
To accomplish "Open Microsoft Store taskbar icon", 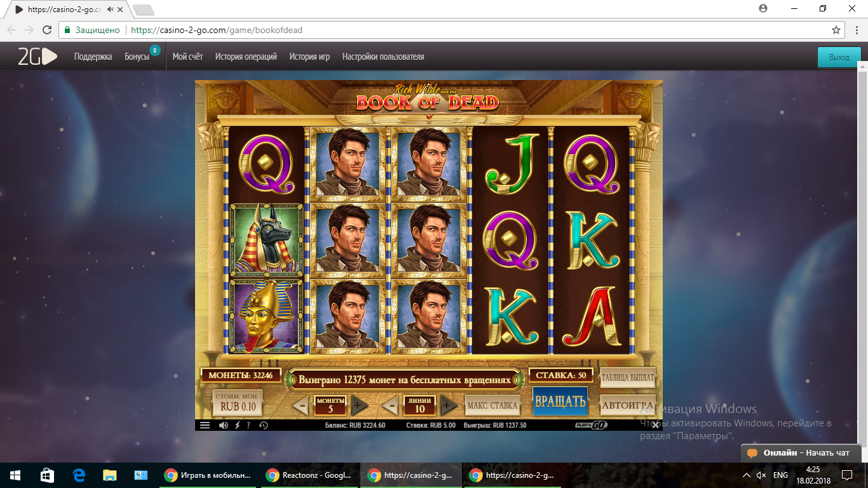I will pos(48,475).
